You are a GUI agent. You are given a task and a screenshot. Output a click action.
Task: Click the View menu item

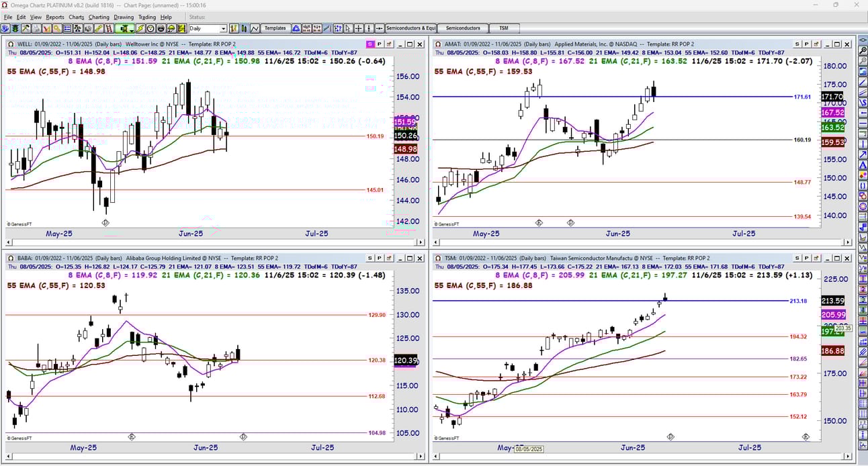(36, 17)
